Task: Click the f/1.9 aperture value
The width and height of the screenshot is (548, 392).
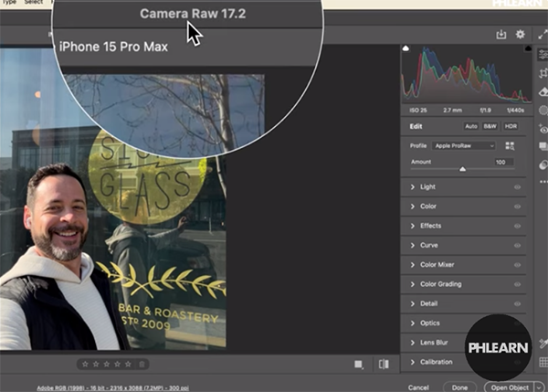Action: coord(486,111)
